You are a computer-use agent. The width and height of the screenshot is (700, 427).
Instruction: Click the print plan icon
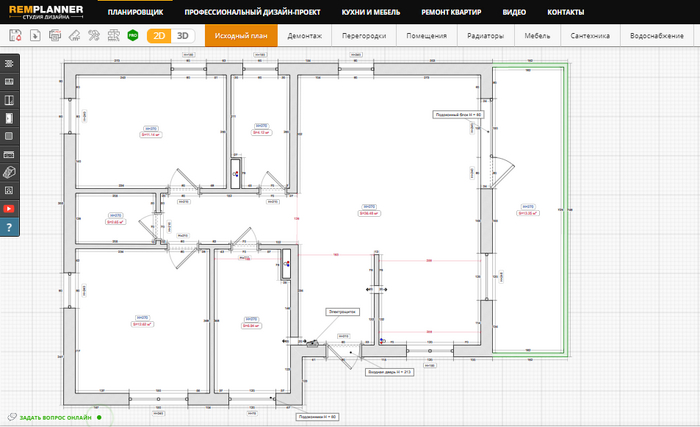(x=55, y=35)
